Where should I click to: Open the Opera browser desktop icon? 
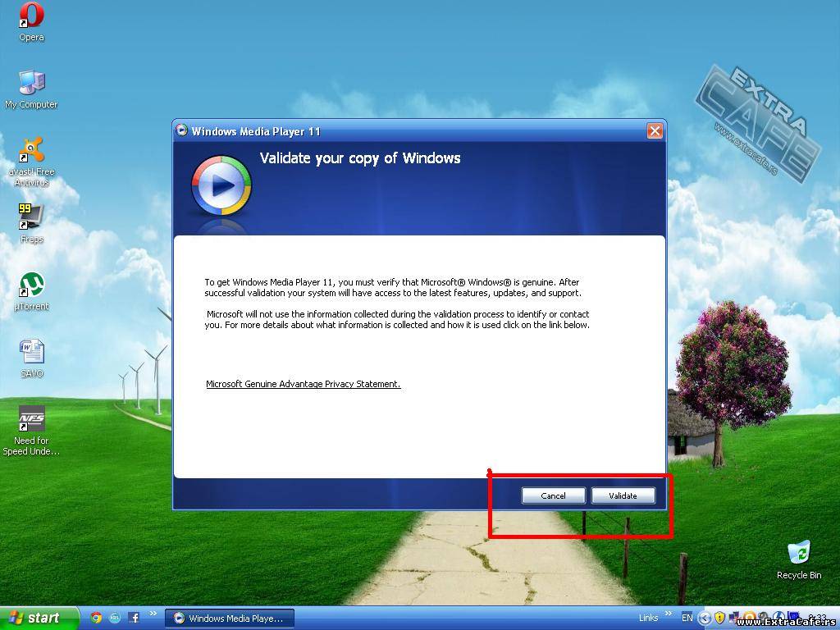31,21
